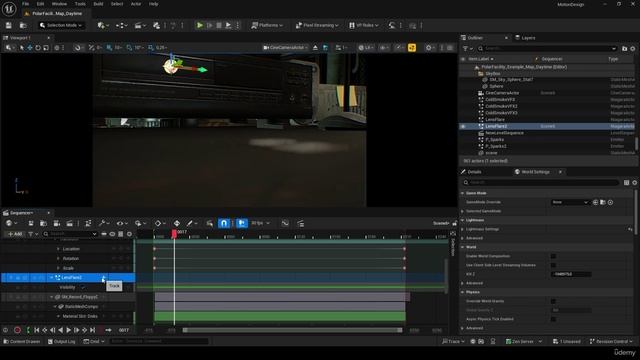
Task: Click the red playhead marker at frame 0017
Action: click(x=174, y=233)
